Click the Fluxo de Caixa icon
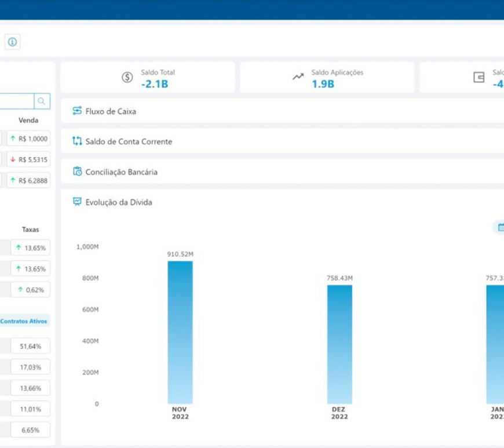This screenshot has height=448, width=504. point(77,111)
